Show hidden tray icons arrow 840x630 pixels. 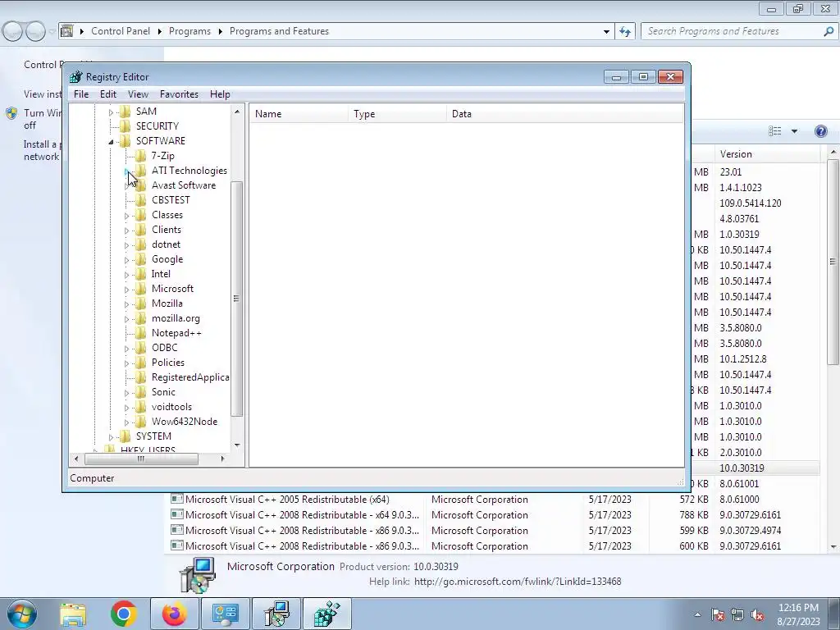(x=697, y=614)
